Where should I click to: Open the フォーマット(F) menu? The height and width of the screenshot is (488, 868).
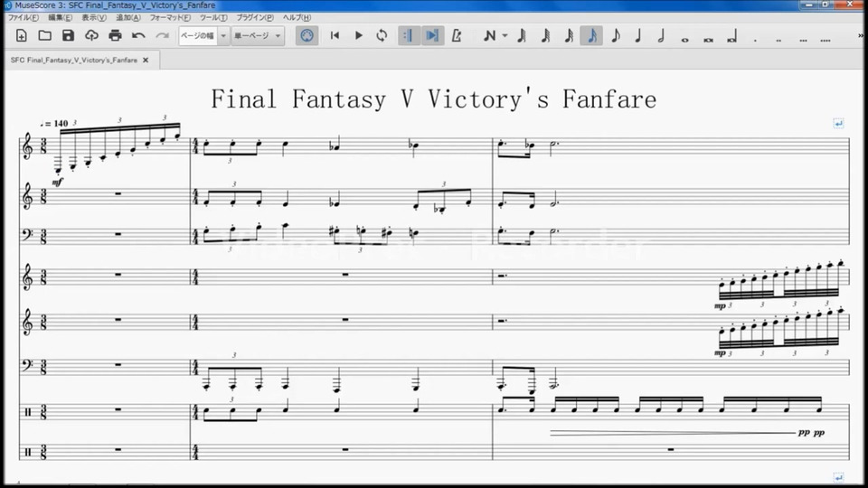pos(171,18)
